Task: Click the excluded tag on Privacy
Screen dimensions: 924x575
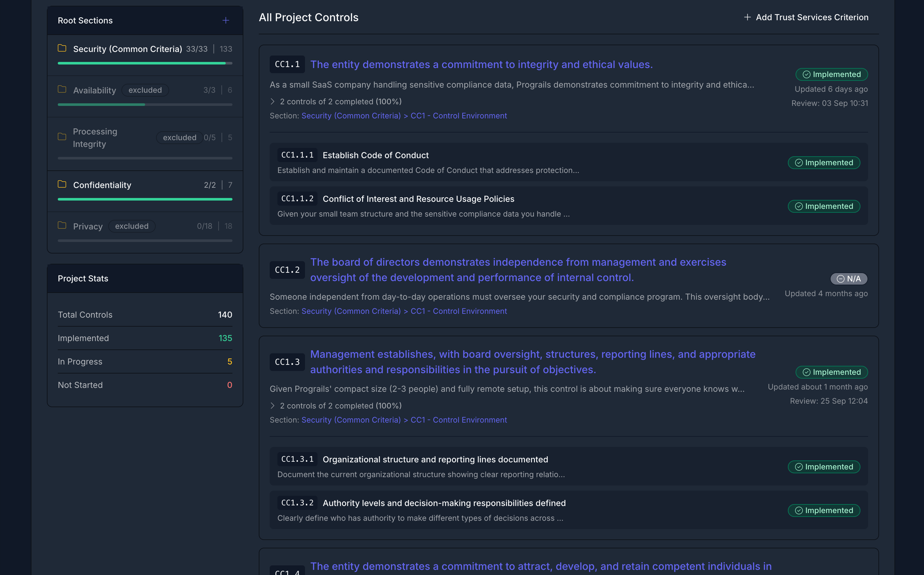Action: pos(132,226)
